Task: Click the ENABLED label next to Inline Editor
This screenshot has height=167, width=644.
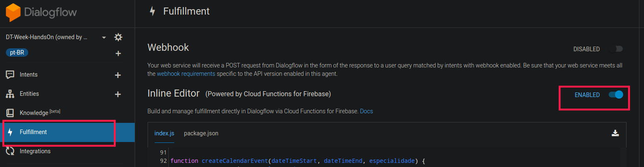Action: tap(587, 95)
